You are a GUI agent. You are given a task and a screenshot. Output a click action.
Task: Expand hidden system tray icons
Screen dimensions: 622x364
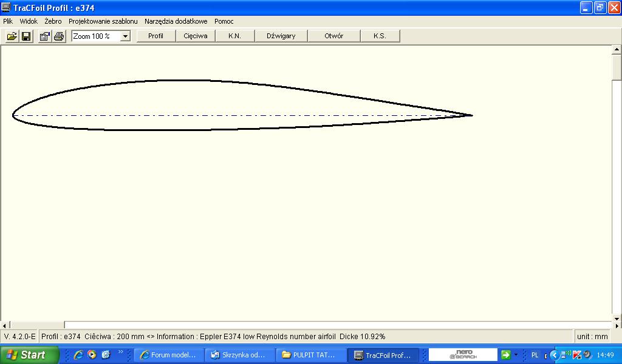(554, 355)
